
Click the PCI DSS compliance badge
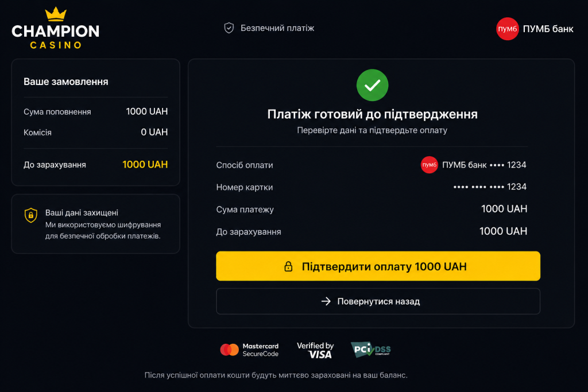pyautogui.click(x=371, y=350)
